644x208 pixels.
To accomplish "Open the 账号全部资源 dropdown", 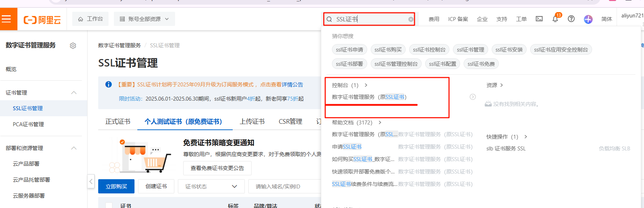I will [144, 19].
